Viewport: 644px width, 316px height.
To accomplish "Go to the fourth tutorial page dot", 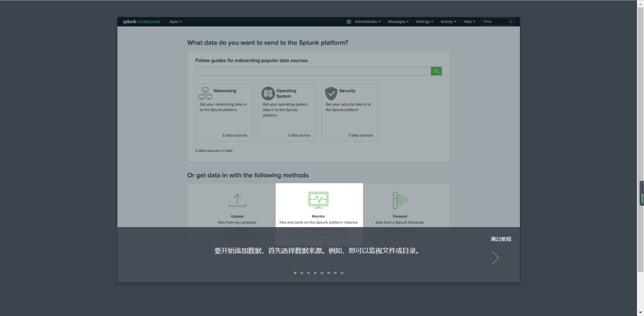I will click(x=315, y=273).
